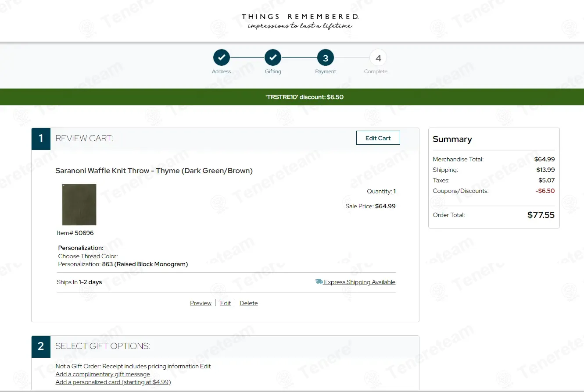Click the Shipping $13.99 amount
This screenshot has width=584, height=392.
(545, 170)
